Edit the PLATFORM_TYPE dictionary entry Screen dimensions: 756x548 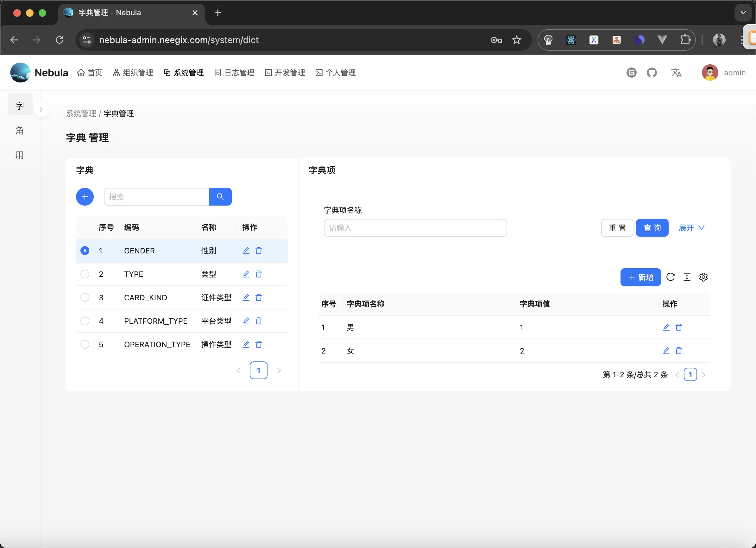[246, 321]
